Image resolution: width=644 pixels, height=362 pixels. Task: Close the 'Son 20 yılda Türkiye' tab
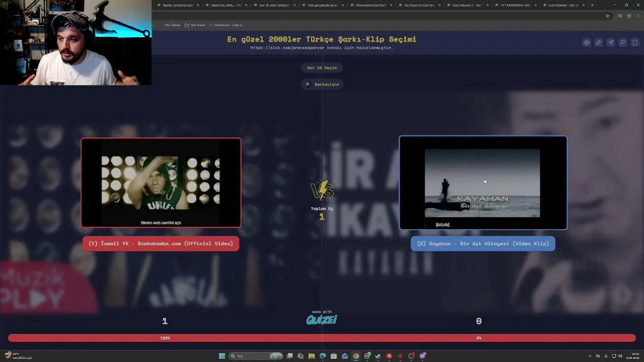click(294, 5)
